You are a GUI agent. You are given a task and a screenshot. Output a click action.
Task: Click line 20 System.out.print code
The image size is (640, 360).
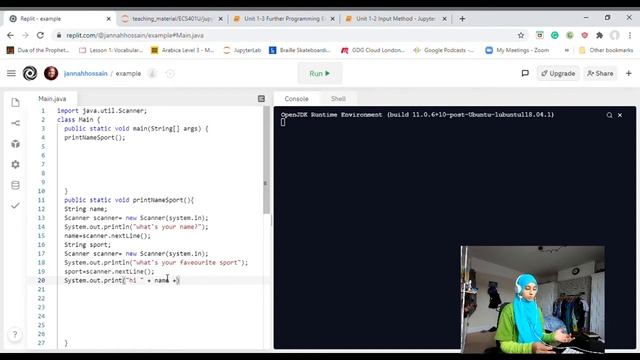(x=122, y=280)
